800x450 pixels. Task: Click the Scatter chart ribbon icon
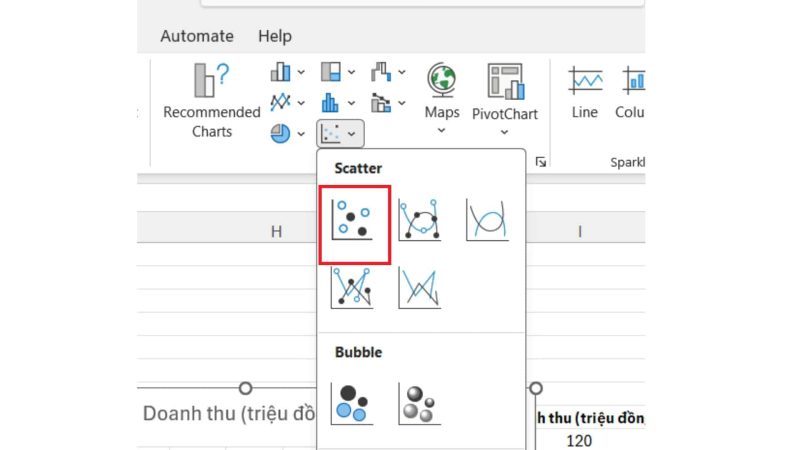point(331,134)
